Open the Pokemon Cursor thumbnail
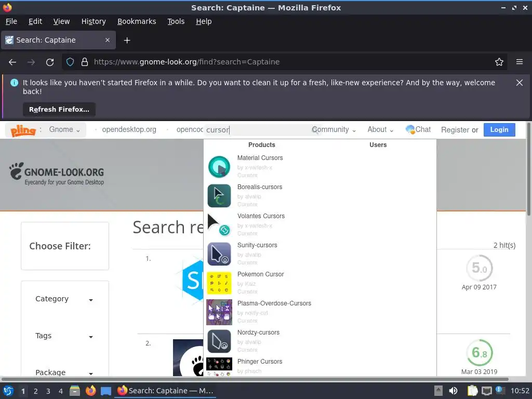Image resolution: width=532 pixels, height=399 pixels. (219, 283)
